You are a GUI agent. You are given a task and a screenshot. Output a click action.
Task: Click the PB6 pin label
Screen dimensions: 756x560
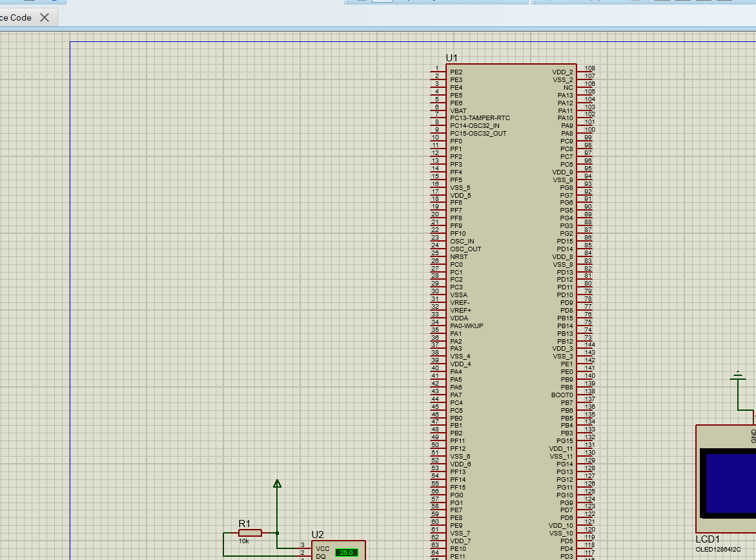pos(567,411)
